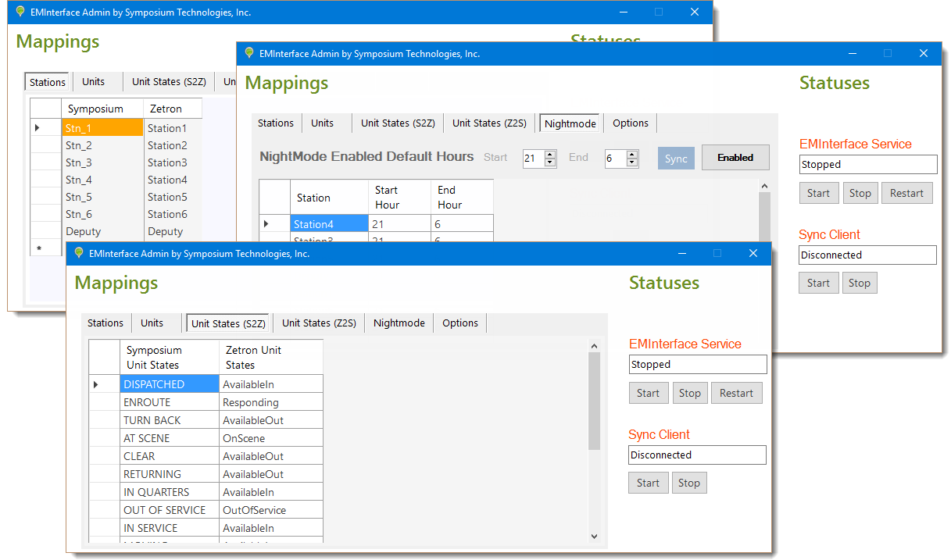Click the OnScene cell
The width and height of the screenshot is (951, 560).
pos(271,438)
